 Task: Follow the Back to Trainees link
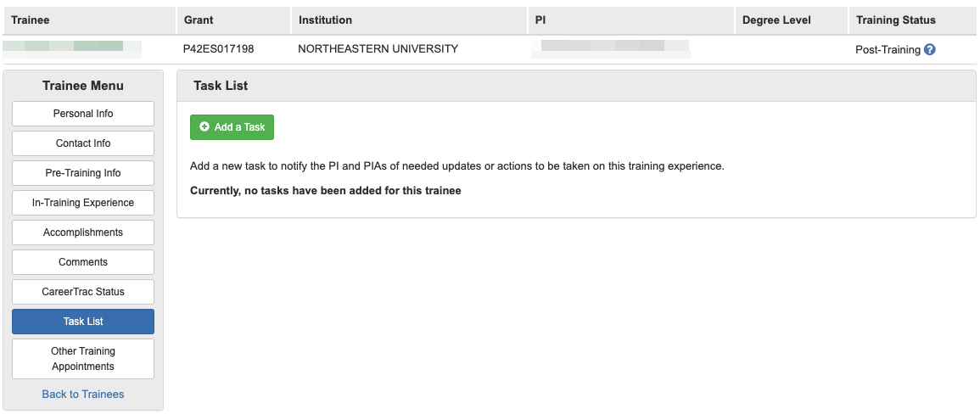83,395
